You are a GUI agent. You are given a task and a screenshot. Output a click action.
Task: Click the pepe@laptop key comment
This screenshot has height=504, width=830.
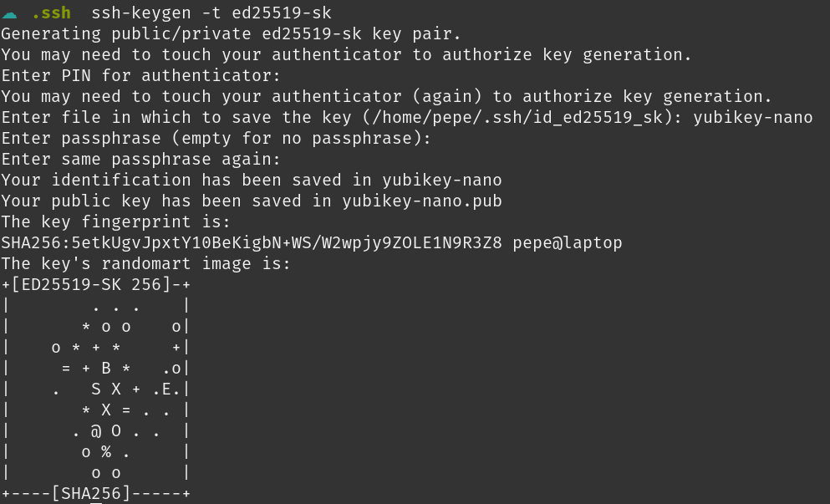click(567, 242)
